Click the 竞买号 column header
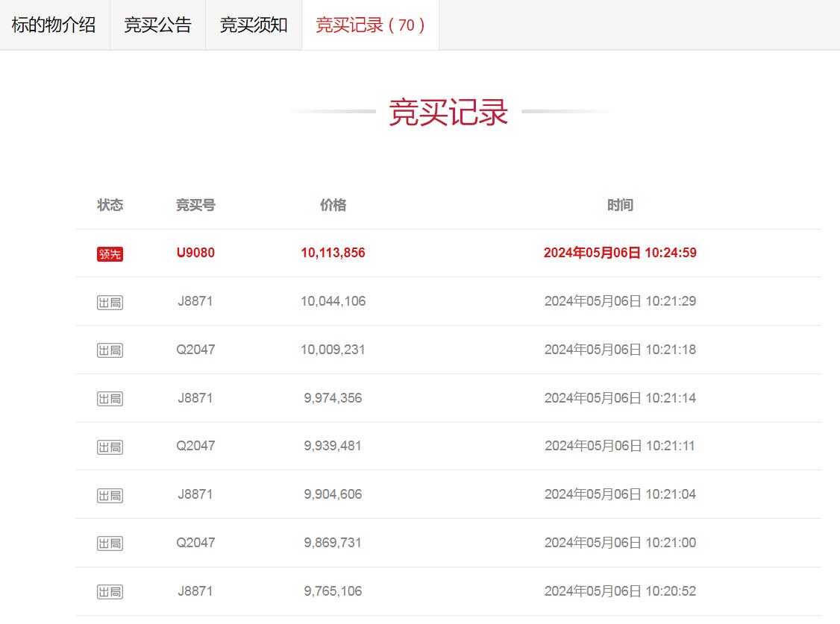The image size is (840, 624). (x=195, y=205)
